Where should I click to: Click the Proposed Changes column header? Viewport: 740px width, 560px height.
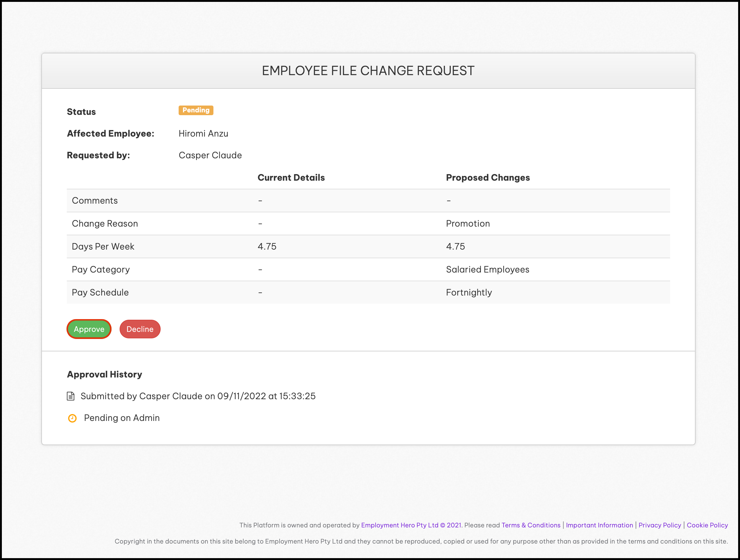coord(487,178)
